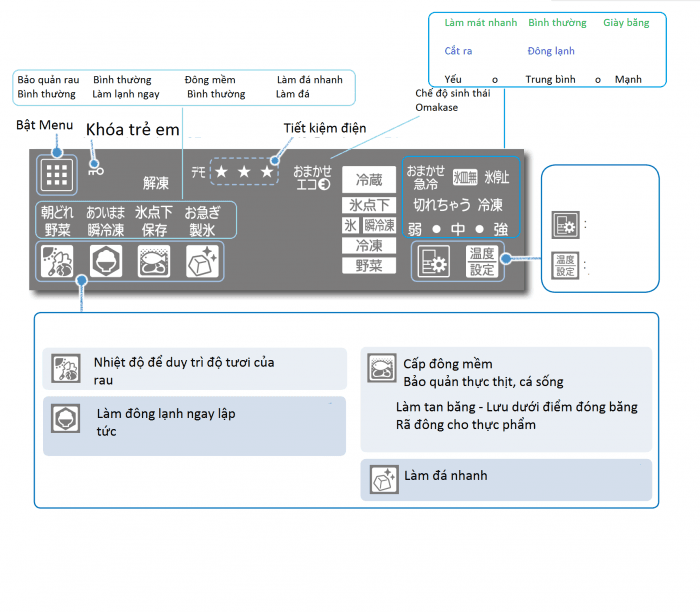
Task: Click the hexagon icon beside Làm đông lạnh
Action: pyautogui.click(x=66, y=419)
